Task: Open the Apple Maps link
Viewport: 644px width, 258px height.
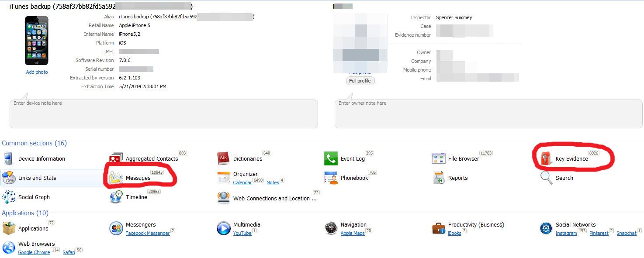Action: point(353,233)
